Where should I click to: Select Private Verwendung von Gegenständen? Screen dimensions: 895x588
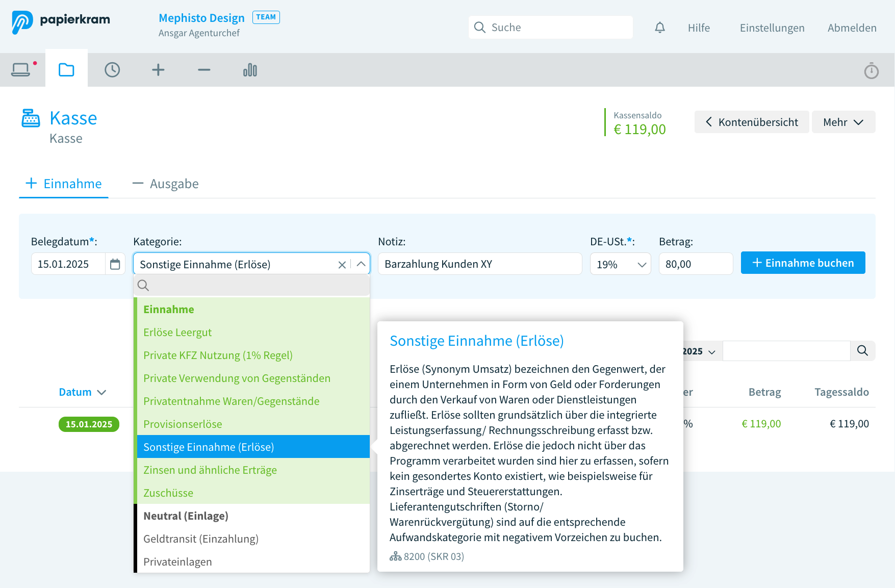click(253, 378)
